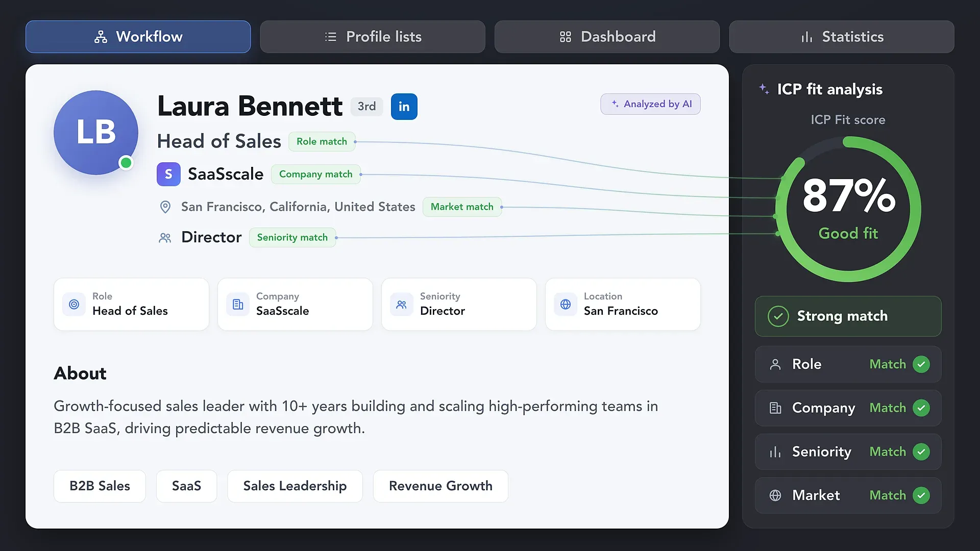Click the globe icon in the Market match row
The height and width of the screenshot is (551, 980).
pyautogui.click(x=775, y=495)
